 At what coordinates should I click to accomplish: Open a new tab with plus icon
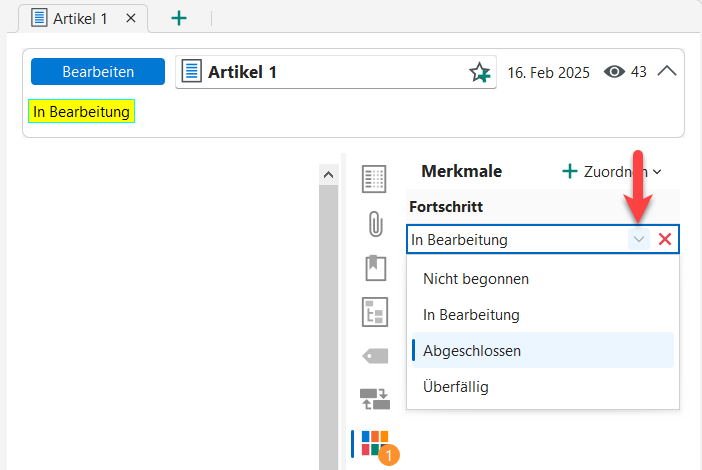tap(179, 18)
